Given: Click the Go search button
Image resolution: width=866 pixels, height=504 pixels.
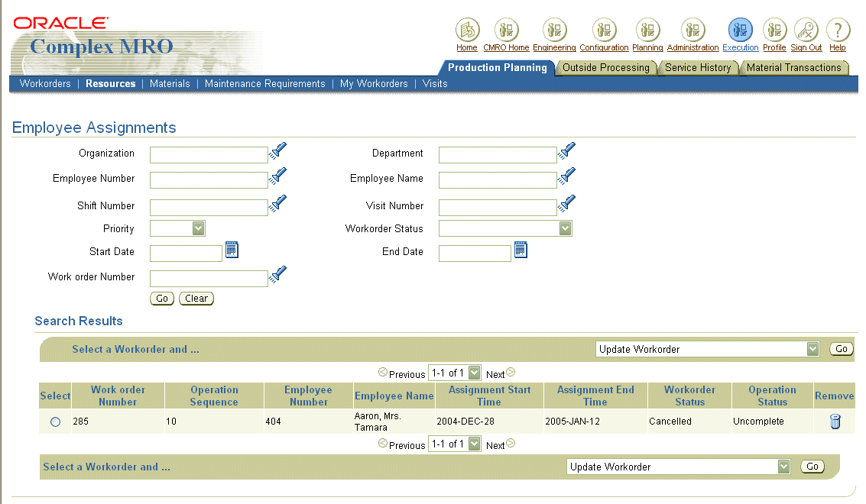Looking at the screenshot, I should [162, 298].
